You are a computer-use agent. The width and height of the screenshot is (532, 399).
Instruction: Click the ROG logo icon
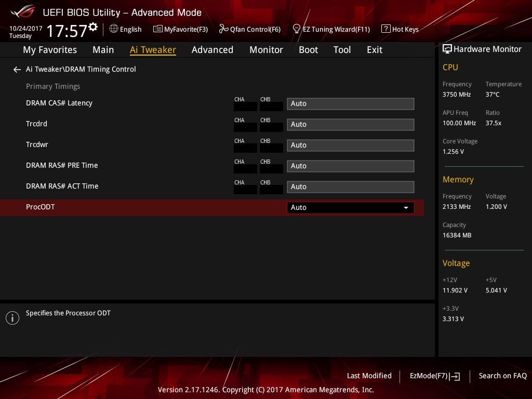(x=23, y=11)
